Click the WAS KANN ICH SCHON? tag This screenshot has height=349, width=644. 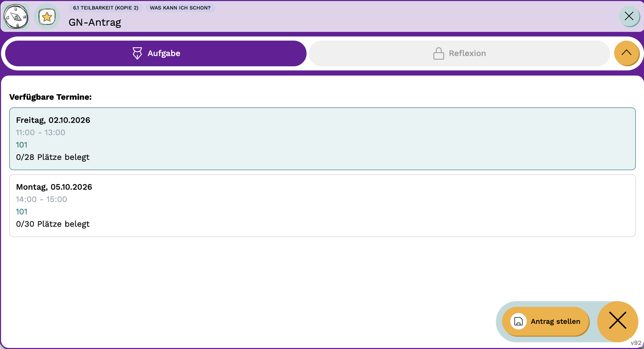click(x=180, y=8)
